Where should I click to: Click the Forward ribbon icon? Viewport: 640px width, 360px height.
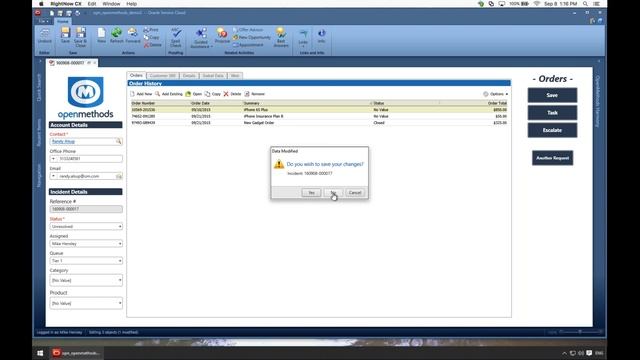coord(133,36)
